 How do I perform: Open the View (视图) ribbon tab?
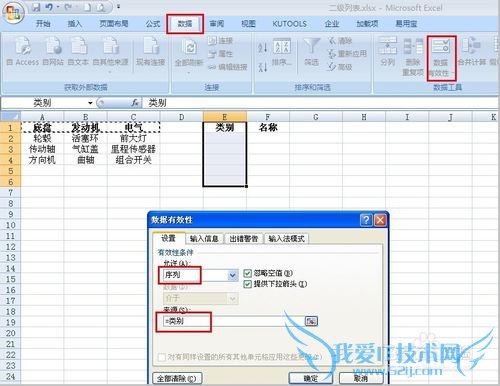pyautogui.click(x=248, y=24)
